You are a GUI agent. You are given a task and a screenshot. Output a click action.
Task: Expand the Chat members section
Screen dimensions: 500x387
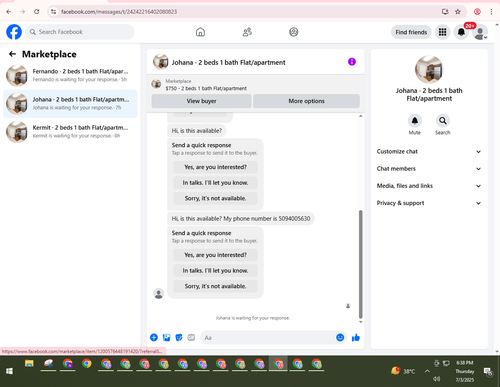[x=429, y=169]
